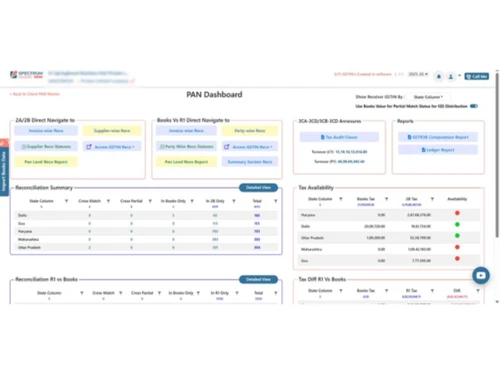Open the floating video help icon
This screenshot has height=375, width=500.
point(481,276)
